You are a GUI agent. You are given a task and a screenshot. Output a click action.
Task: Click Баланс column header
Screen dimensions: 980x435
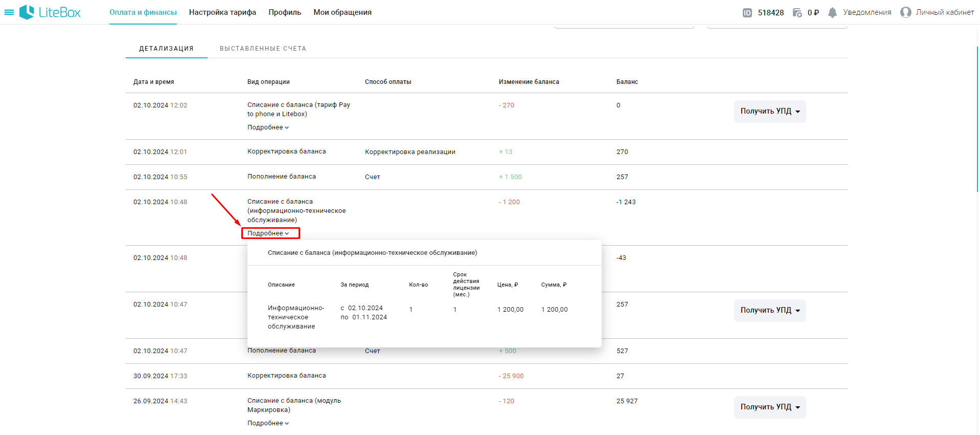point(627,82)
